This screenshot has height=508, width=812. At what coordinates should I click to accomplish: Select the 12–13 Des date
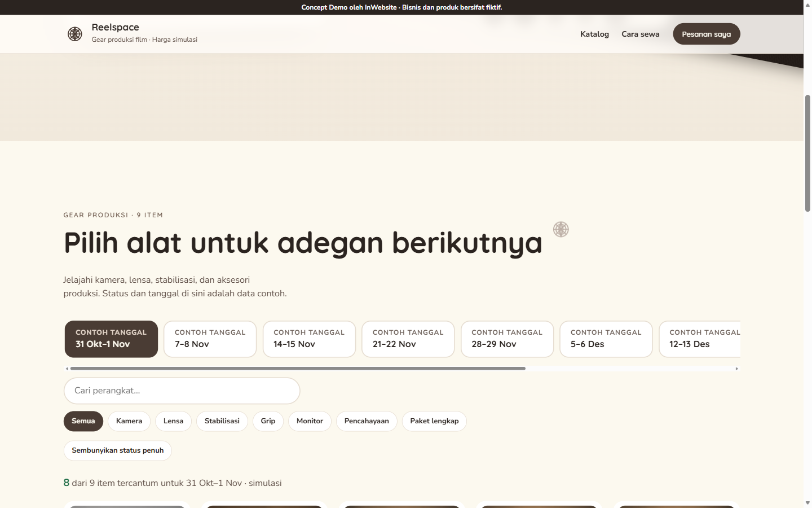(700, 339)
